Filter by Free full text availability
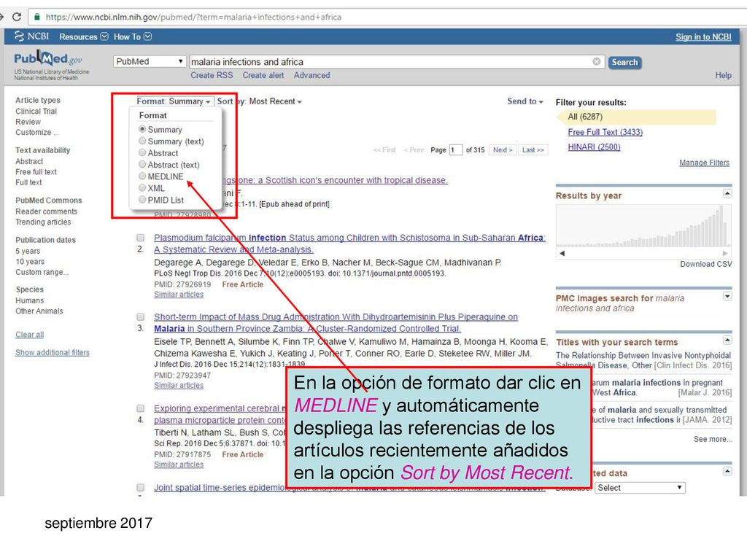The width and height of the screenshot is (747, 560). click(x=36, y=172)
